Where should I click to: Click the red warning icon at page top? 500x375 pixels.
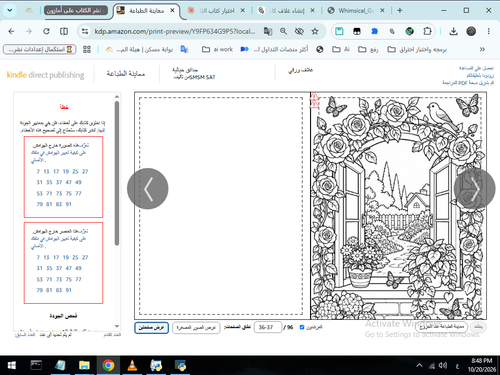tap(314, 100)
